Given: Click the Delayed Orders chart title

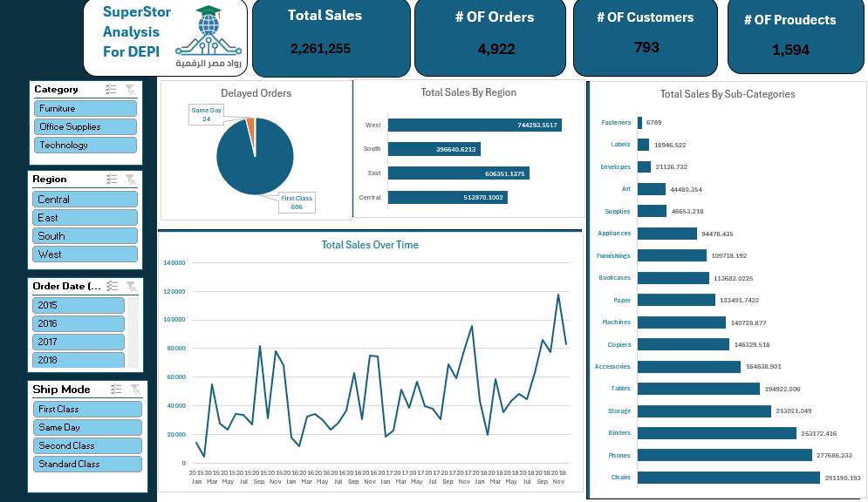Looking at the screenshot, I should click(x=256, y=93).
